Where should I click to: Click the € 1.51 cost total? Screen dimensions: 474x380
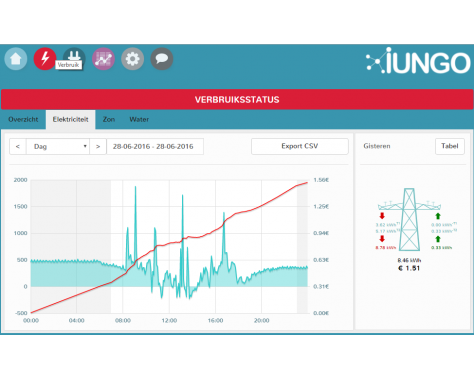[x=409, y=268]
